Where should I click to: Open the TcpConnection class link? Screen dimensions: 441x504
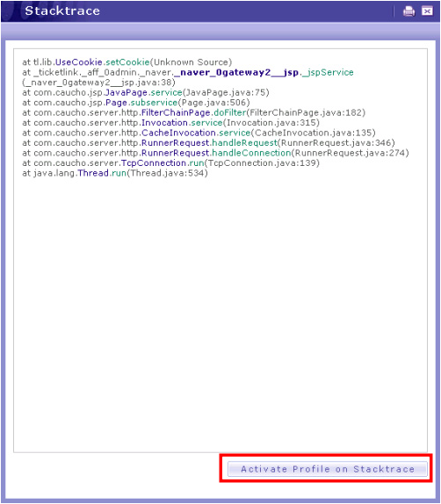coord(154,163)
